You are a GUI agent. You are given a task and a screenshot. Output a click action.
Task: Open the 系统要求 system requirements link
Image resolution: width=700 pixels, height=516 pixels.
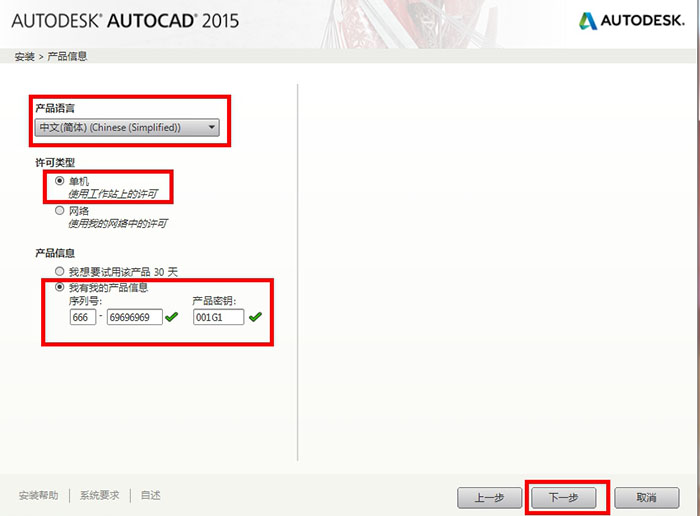click(100, 495)
